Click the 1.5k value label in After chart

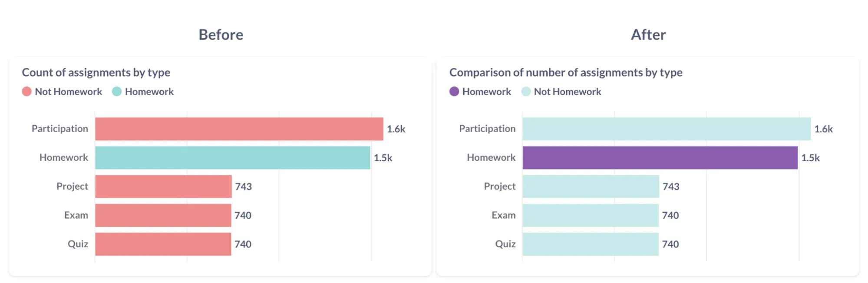tap(810, 158)
